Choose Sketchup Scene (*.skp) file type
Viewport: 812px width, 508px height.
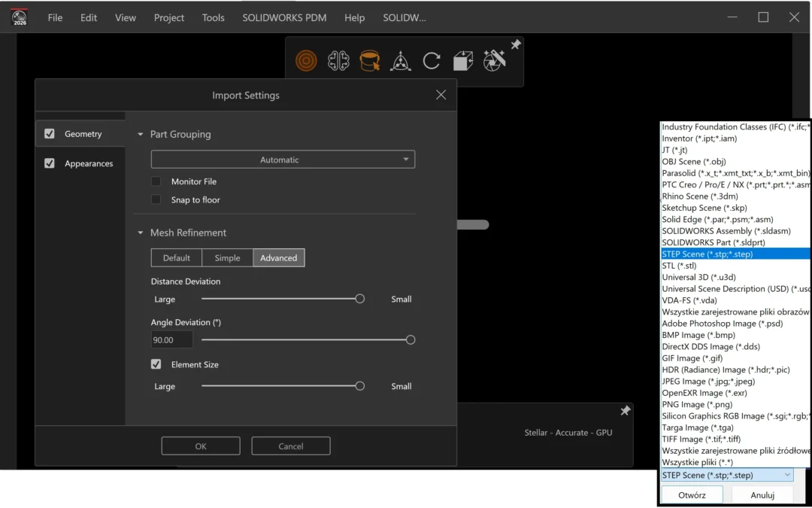click(x=736, y=208)
